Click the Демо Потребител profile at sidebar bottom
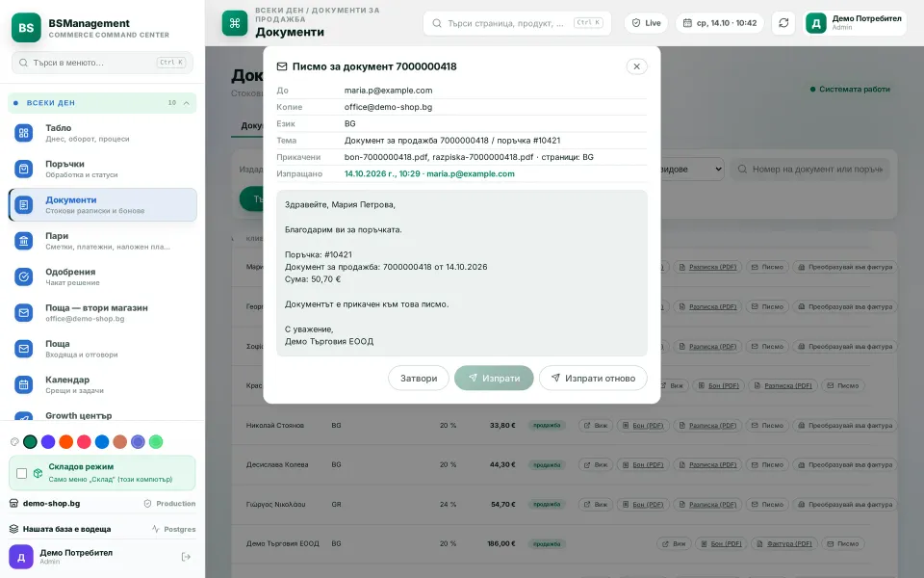924x578 pixels. coord(102,557)
